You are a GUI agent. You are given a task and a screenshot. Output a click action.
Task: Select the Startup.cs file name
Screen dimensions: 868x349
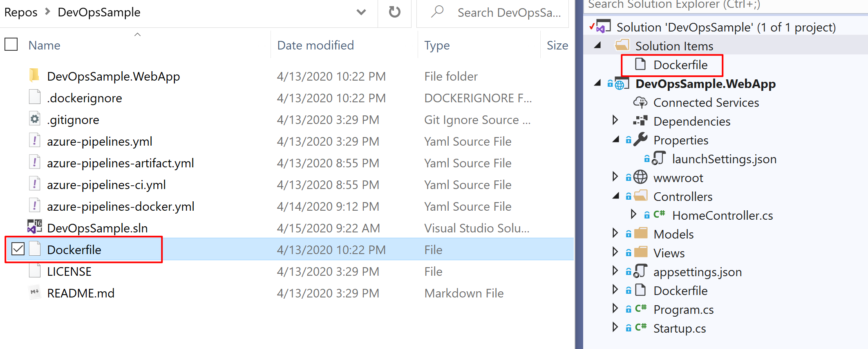click(680, 328)
